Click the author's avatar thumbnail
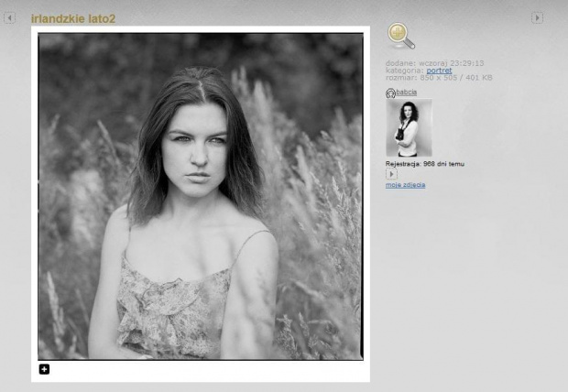568x392 pixels. (x=409, y=127)
